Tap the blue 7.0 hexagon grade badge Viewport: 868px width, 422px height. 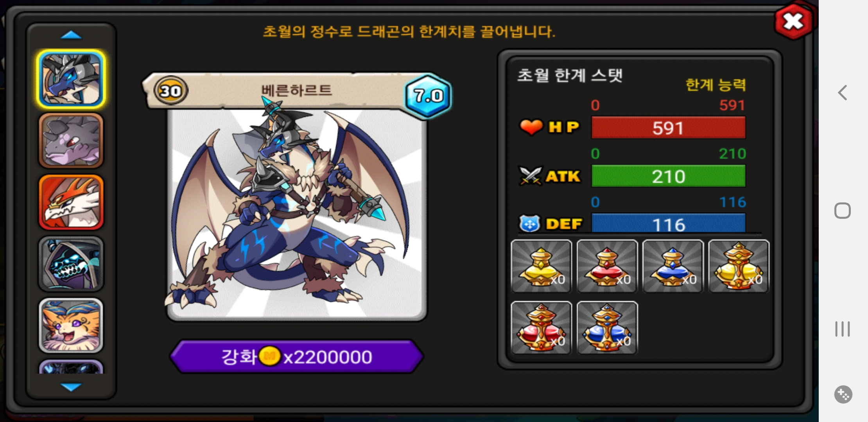click(x=428, y=96)
